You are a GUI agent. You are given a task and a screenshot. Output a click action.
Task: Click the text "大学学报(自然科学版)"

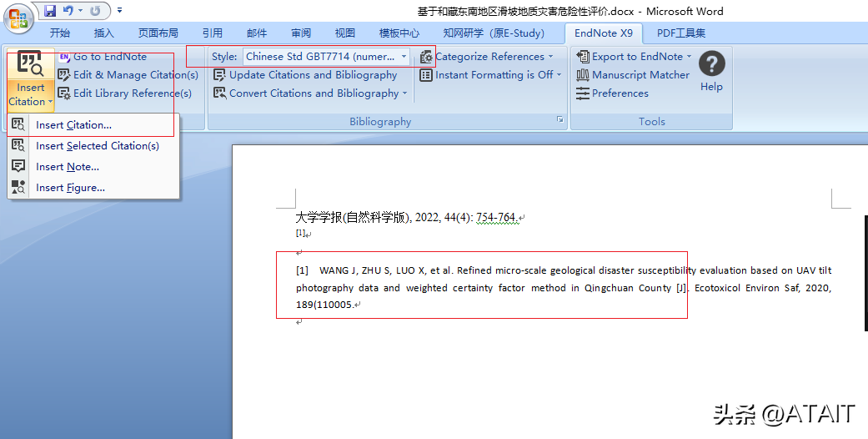pos(352,217)
